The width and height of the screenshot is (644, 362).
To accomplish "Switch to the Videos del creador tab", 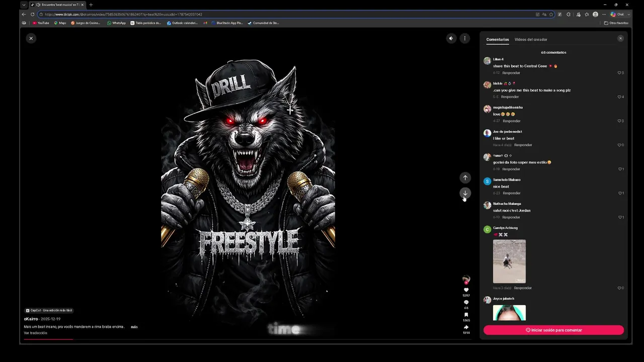I will click(x=531, y=40).
